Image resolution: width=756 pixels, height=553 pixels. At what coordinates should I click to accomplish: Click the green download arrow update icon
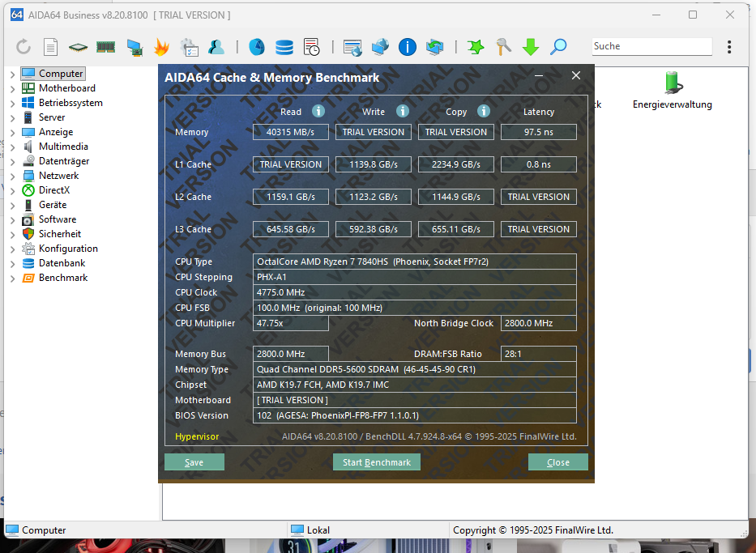(x=531, y=47)
